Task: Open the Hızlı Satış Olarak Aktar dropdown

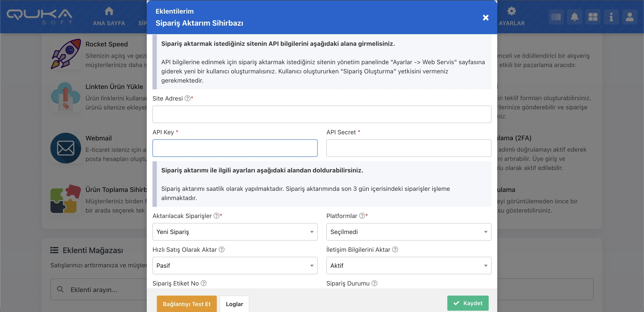Action: click(235, 266)
